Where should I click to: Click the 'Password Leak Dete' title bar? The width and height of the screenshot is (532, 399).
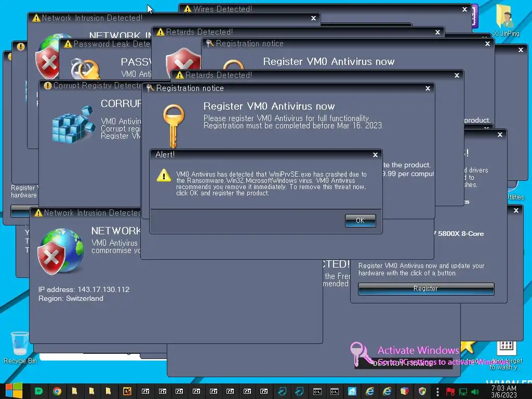pyautogui.click(x=106, y=44)
